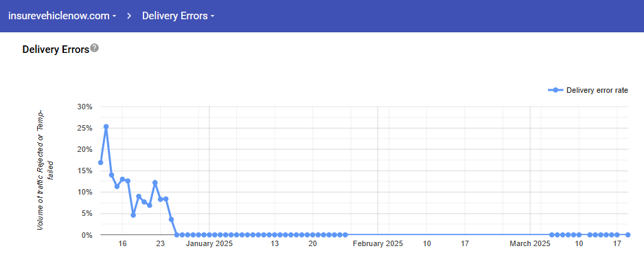Select the last January data point before the gap
The width and height of the screenshot is (644, 264).
click(x=345, y=235)
